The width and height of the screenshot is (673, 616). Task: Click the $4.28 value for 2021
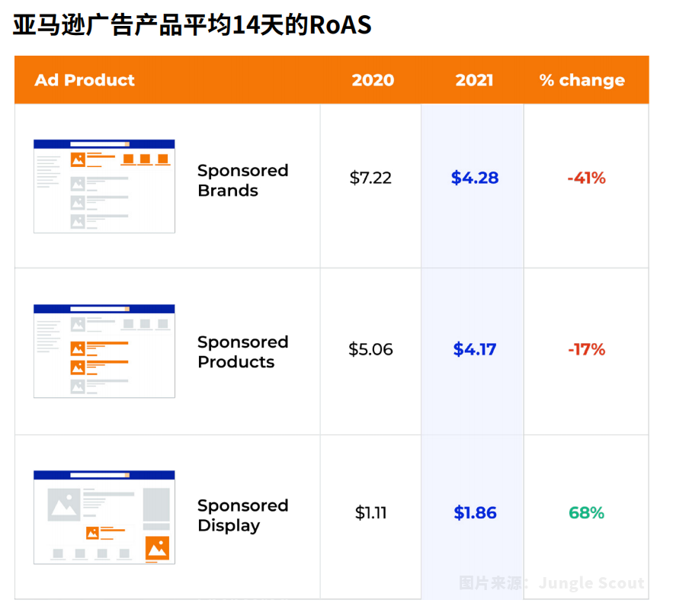[475, 178]
